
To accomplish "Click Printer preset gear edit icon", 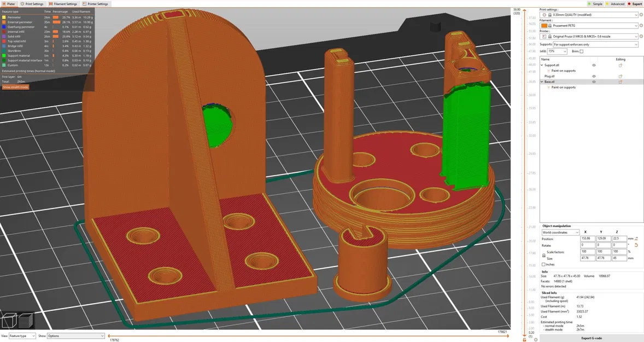I will tap(641, 37).
